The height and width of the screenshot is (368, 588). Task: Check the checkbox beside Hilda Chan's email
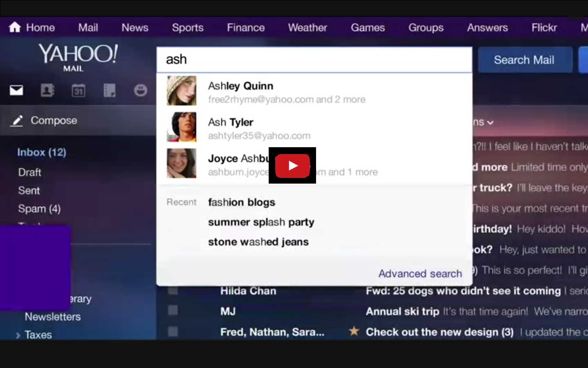(x=172, y=290)
